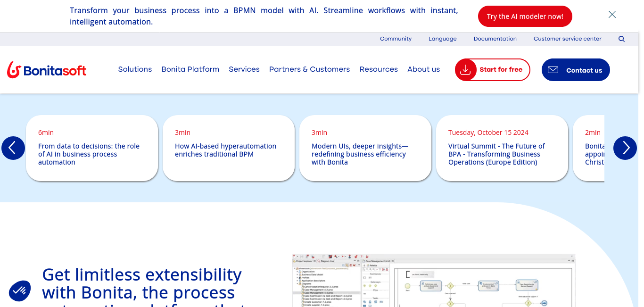Click the download icon in Start for free
This screenshot has height=307, width=644.
pos(465,70)
